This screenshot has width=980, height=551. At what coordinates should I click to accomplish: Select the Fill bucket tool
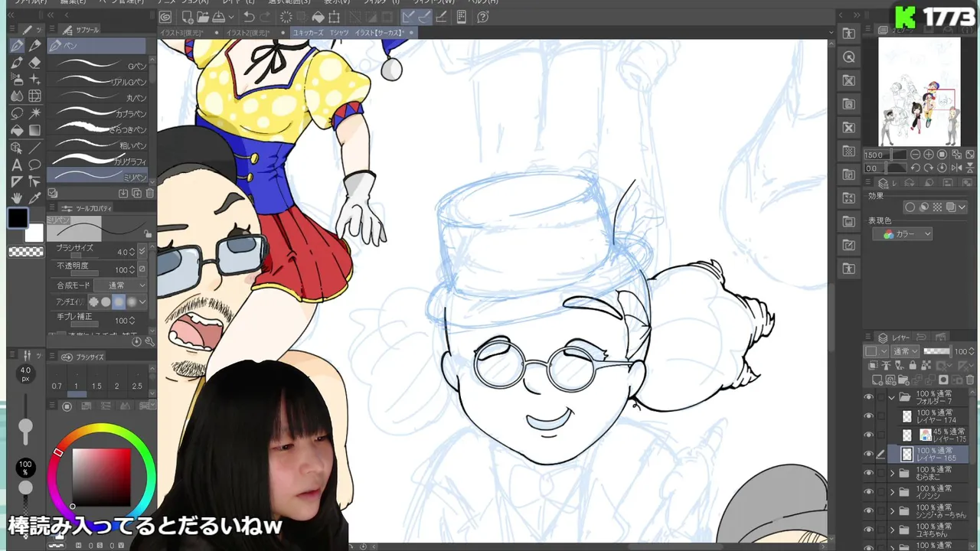[17, 130]
